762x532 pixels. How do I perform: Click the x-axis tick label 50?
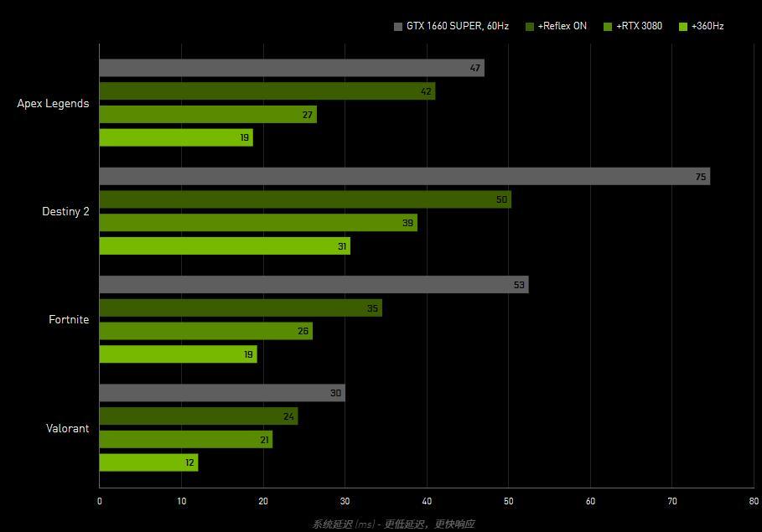[x=508, y=501]
